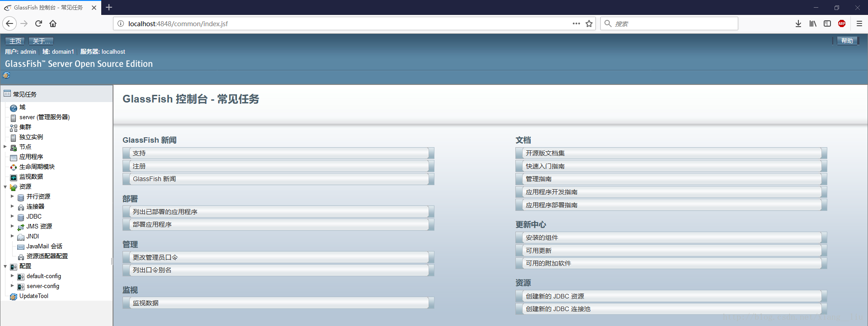Click the JavaMail 会话 envelope icon

pos(21,247)
